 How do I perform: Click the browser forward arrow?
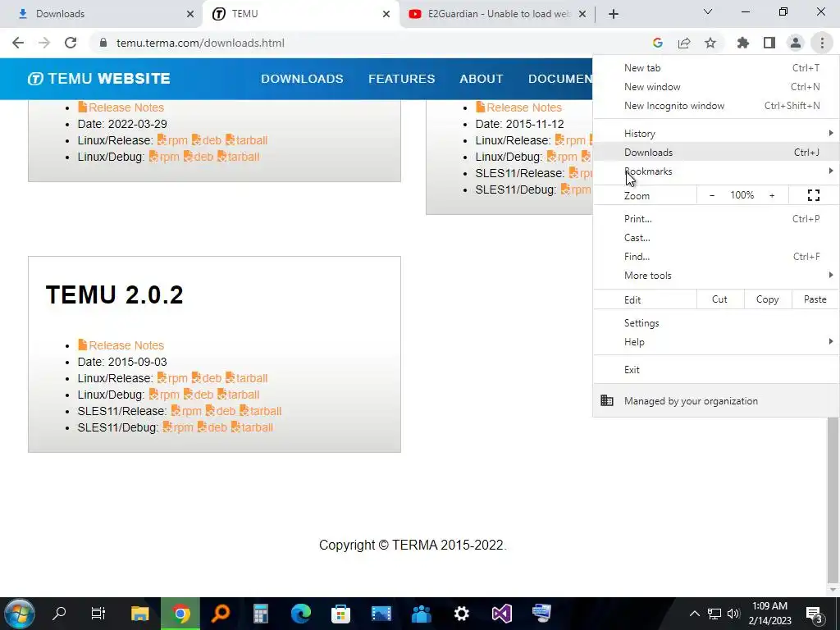tap(44, 43)
